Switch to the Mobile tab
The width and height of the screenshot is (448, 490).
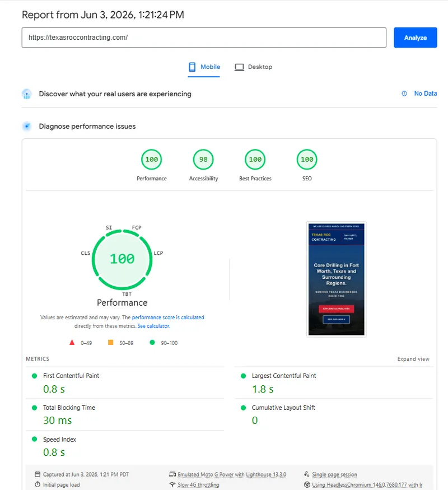204,67
